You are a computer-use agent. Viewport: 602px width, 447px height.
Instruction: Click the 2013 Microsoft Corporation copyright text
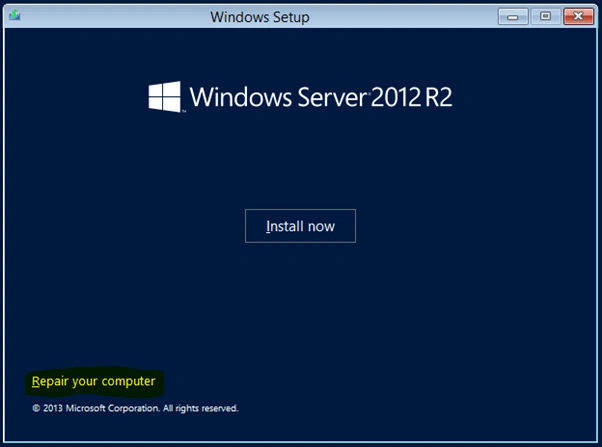135,408
